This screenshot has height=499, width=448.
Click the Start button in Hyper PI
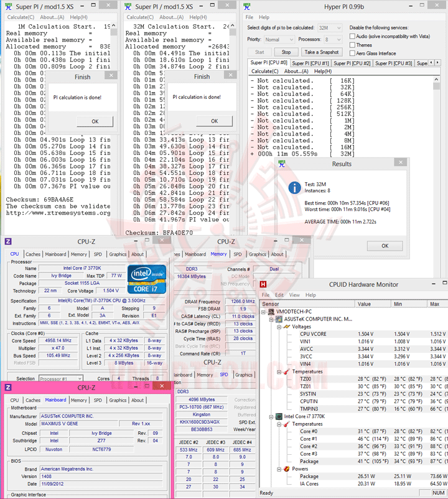(259, 52)
